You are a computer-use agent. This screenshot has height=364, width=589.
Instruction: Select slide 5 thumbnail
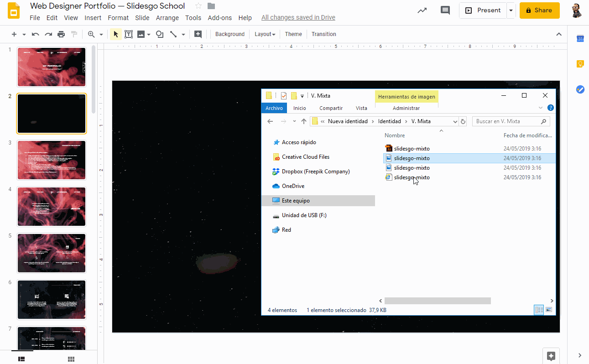(52, 253)
